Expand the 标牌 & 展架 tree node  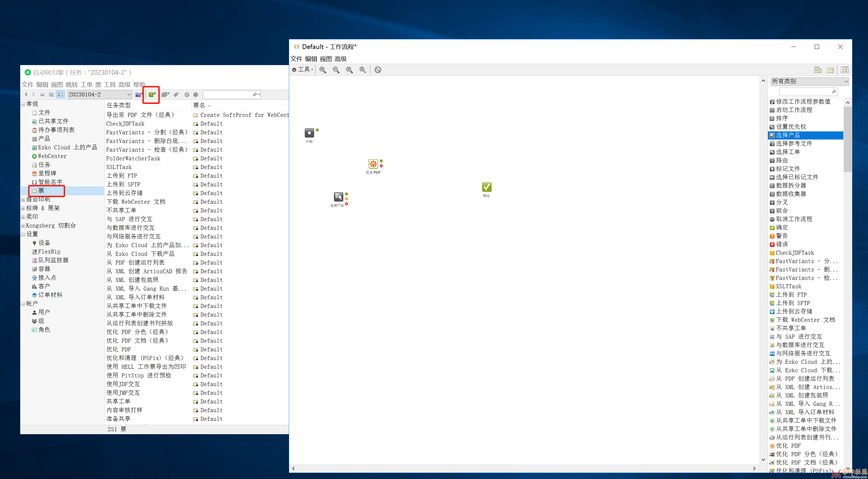pyautogui.click(x=23, y=208)
